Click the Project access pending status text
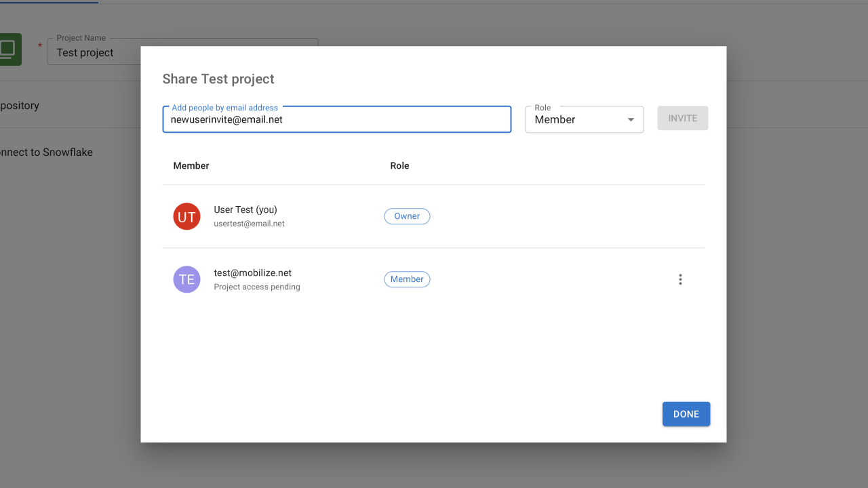Screen dimensions: 868x488 [x=257, y=287]
